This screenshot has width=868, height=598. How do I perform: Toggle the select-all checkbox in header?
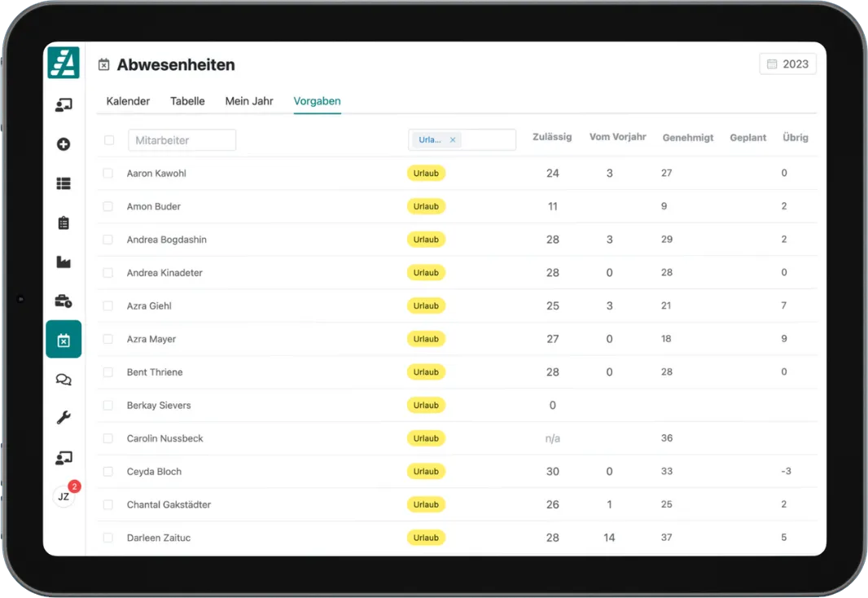109,140
